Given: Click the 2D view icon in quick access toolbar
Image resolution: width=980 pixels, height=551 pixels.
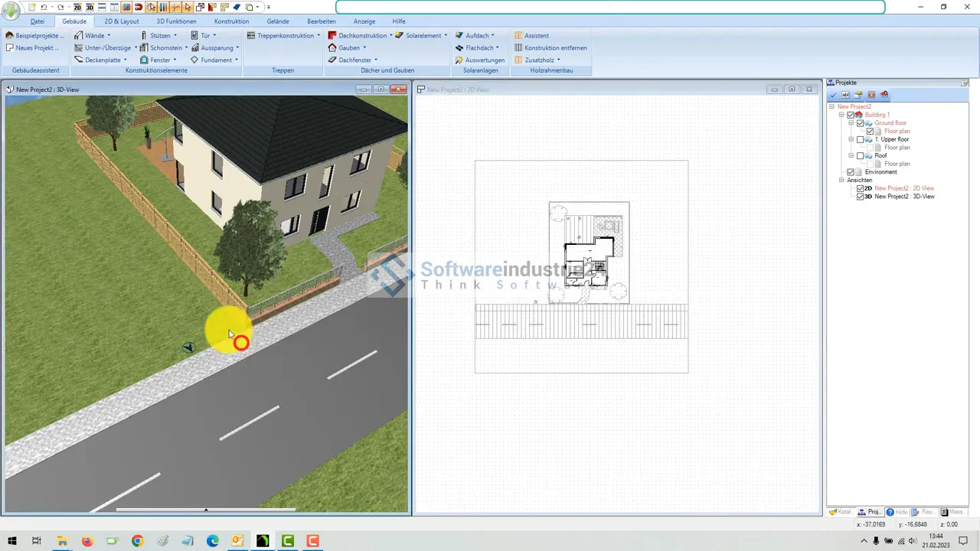Looking at the screenshot, I should (77, 7).
